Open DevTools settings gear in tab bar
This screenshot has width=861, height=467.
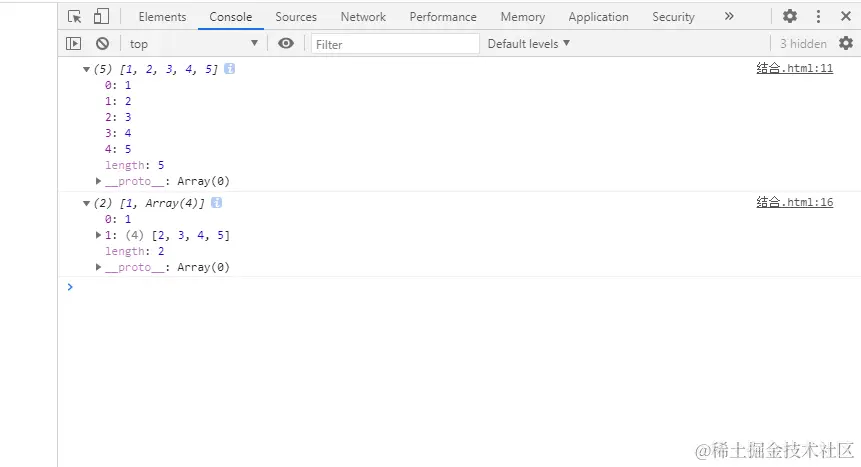(x=790, y=16)
